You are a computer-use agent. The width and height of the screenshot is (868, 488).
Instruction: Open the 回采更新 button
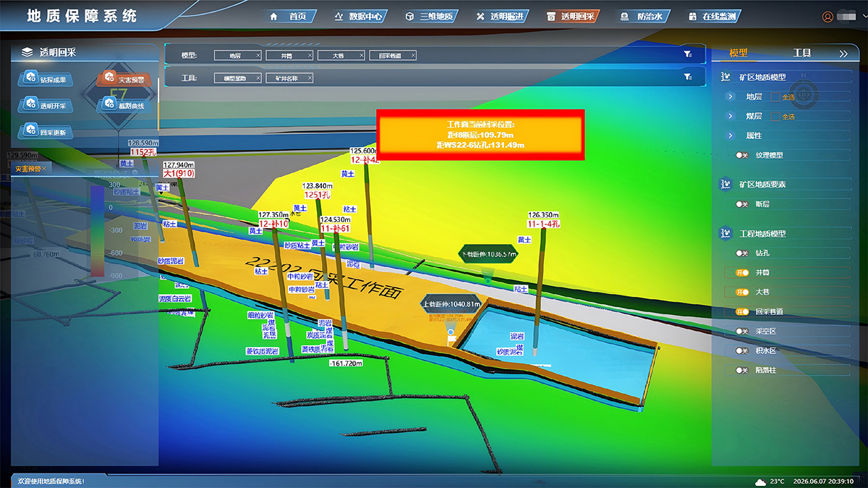coord(46,132)
